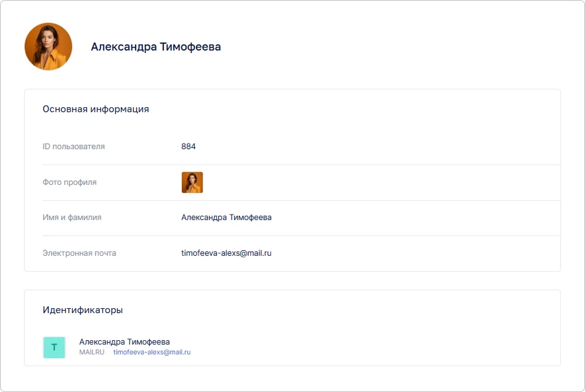The height and width of the screenshot is (392, 585).
Task: Click the Александра Тимофеева page header name
Action: pyautogui.click(x=155, y=47)
